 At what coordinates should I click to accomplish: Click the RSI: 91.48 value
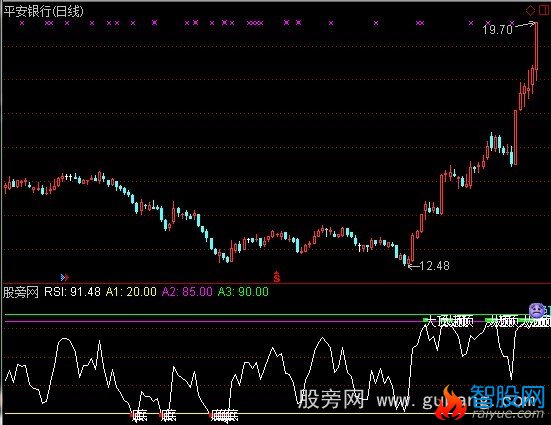pos(72,292)
